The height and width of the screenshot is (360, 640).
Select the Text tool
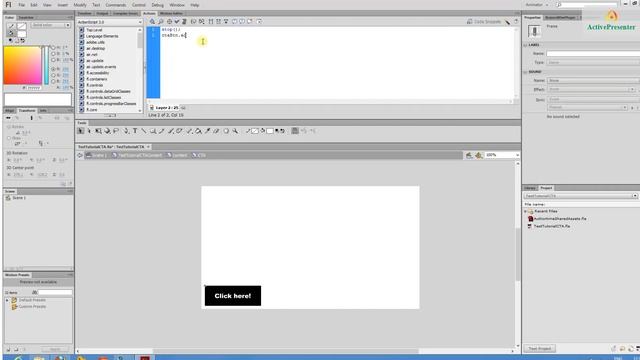(x=135, y=131)
